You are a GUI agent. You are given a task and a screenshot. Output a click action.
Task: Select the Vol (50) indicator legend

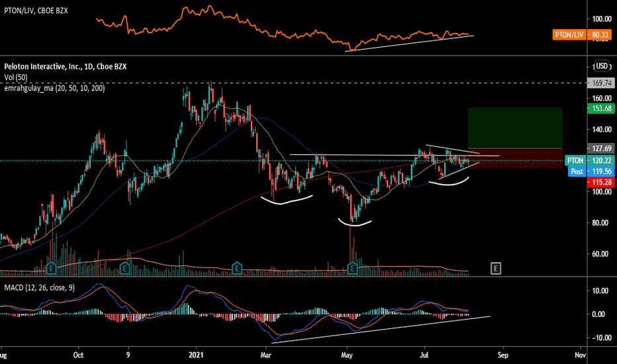16,77
